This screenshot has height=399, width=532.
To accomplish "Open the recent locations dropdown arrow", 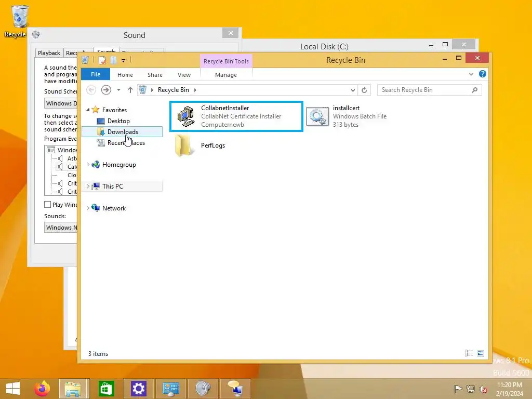I will tap(119, 90).
